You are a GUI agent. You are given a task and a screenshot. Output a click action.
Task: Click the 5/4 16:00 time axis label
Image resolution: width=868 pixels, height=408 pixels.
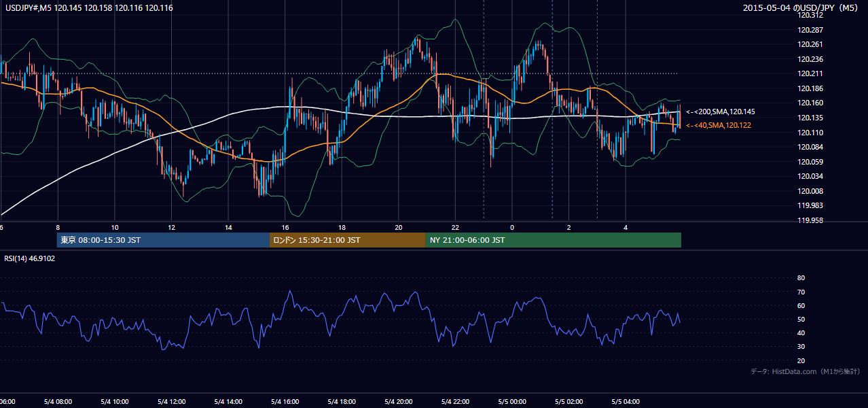[285, 401]
